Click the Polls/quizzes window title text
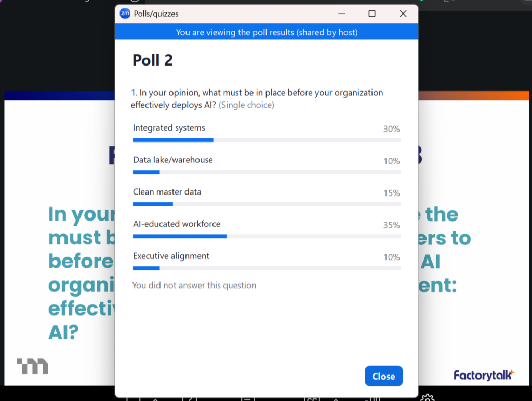This screenshot has height=401, width=532. coord(156,14)
